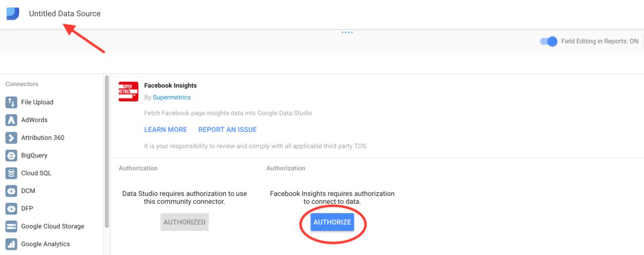Viewport: 644px width, 255px height.
Task: Click the Data Studio logo icon
Action: (x=13, y=13)
